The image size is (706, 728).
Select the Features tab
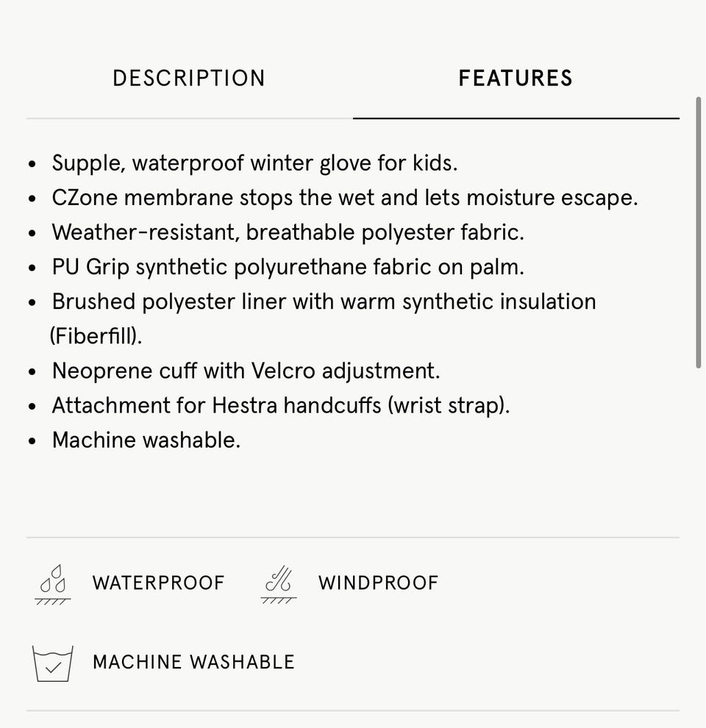515,79
